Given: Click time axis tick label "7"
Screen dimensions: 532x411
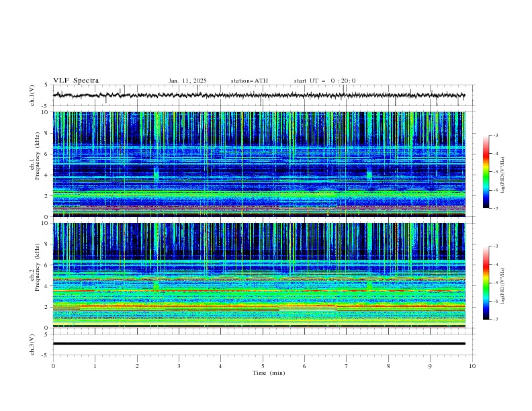Looking at the screenshot, I should [347, 366].
